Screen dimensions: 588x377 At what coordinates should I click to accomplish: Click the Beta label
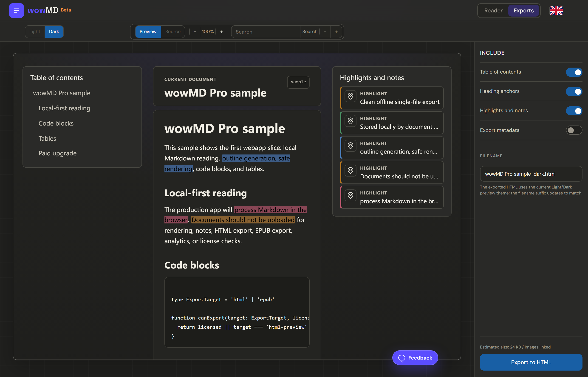(66, 10)
